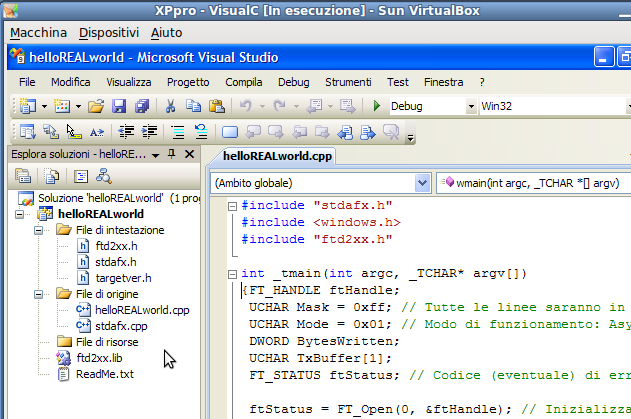This screenshot has height=419, width=631.
Task: Collapse the File di origine folder
Action: click(39, 294)
